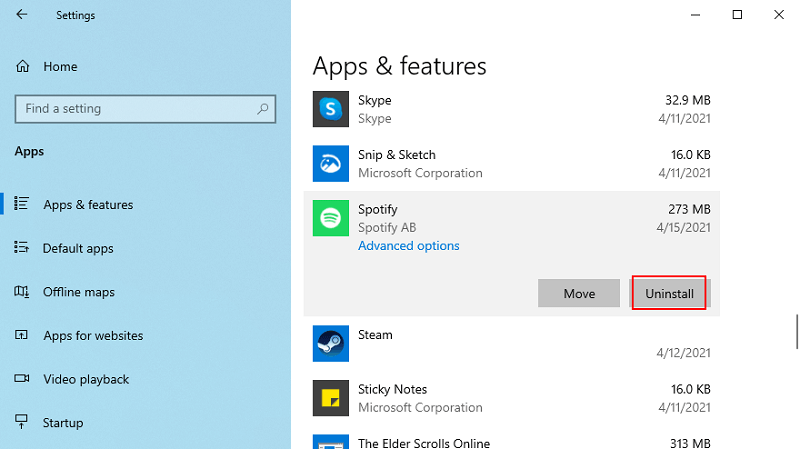The height and width of the screenshot is (449, 800).
Task: Open Video playback settings
Action: (86, 379)
